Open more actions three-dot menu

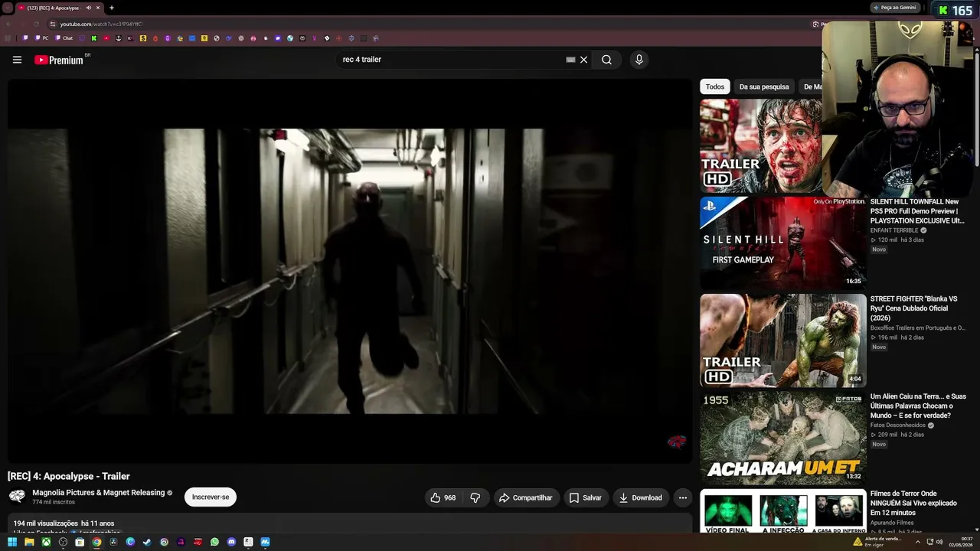point(683,497)
